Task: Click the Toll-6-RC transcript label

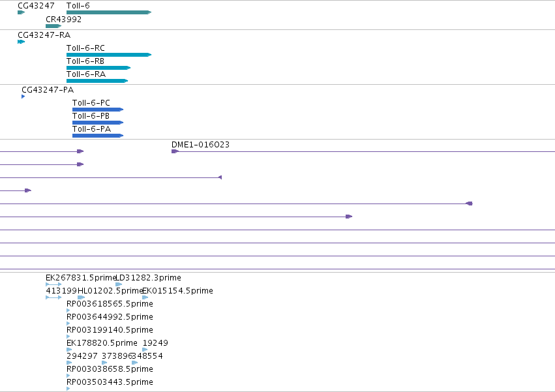Action: [x=85, y=48]
